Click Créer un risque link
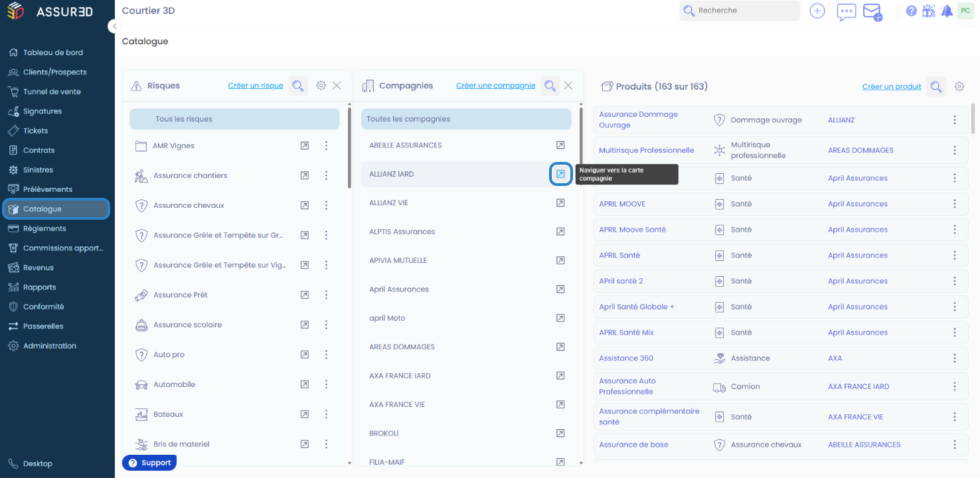Viewport: 980px width, 478px height. (x=256, y=86)
